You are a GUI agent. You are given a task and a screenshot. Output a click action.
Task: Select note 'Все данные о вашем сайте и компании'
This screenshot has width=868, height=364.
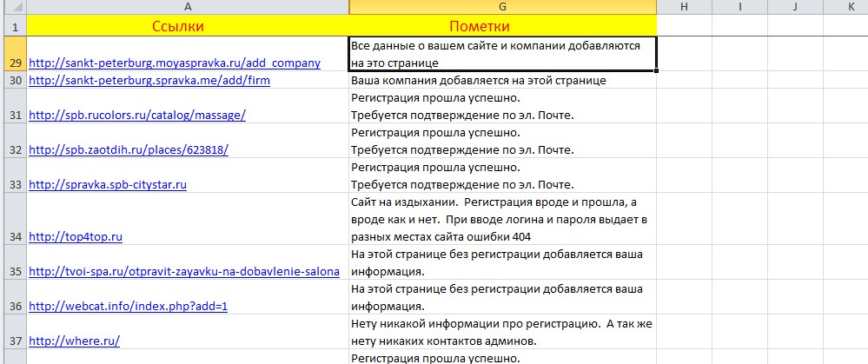pyautogui.click(x=503, y=54)
